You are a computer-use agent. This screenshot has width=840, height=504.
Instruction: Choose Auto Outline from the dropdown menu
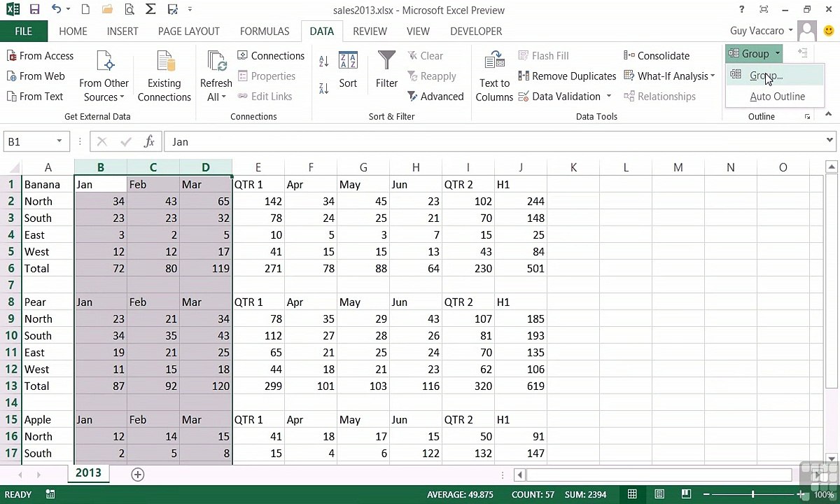(776, 97)
